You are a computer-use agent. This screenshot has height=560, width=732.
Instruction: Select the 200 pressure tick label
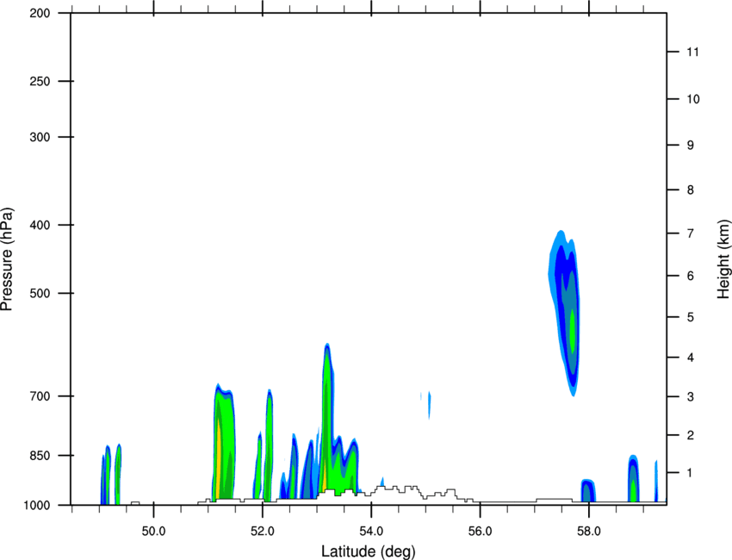tap(40, 13)
